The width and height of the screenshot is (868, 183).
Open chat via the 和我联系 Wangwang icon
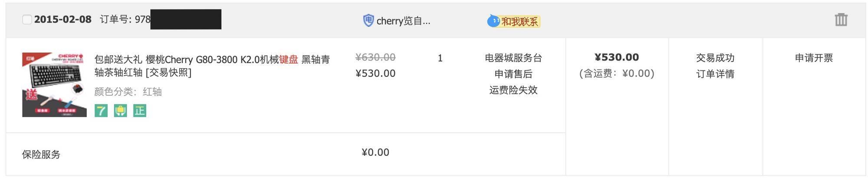click(x=513, y=21)
